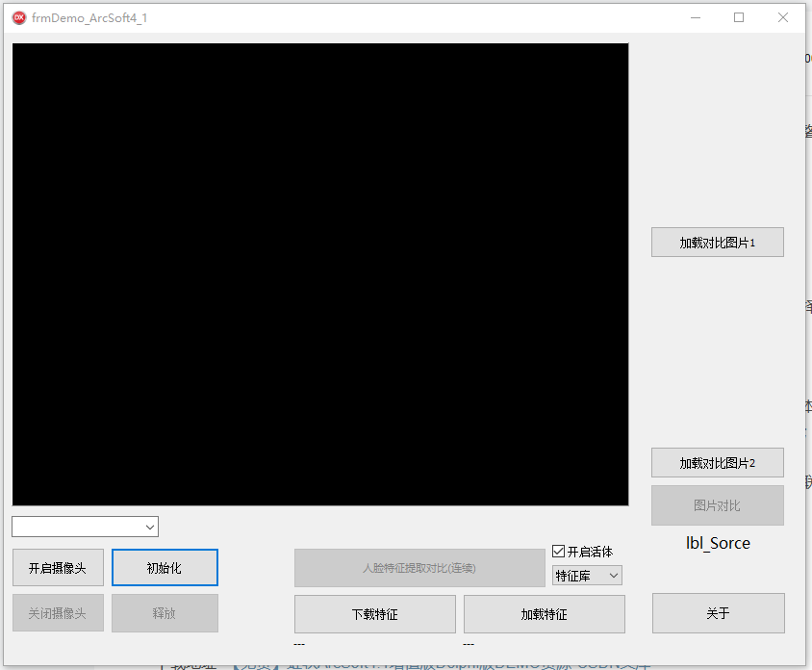Click the 开启摄像头 button to start the camera
812x670 pixels.
point(58,567)
